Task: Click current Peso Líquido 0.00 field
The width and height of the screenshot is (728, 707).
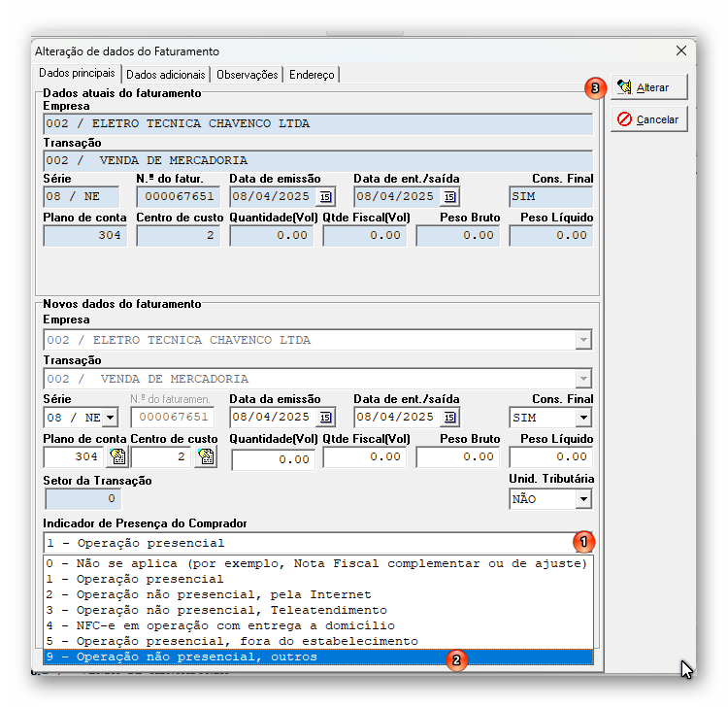Action: coord(550,236)
